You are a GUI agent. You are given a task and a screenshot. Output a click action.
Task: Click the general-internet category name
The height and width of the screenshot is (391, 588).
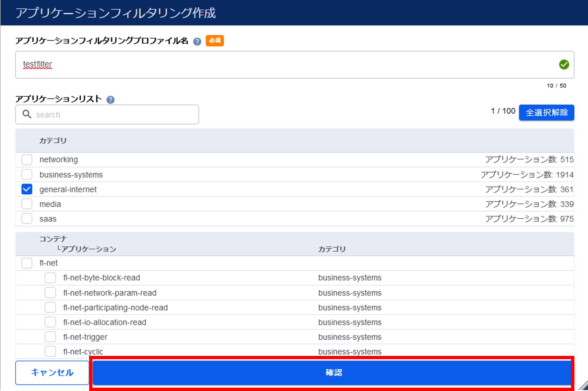pos(68,190)
